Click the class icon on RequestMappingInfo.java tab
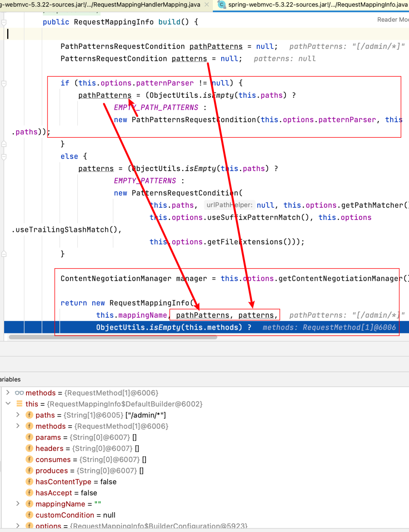The width and height of the screenshot is (409, 532). point(222,5)
